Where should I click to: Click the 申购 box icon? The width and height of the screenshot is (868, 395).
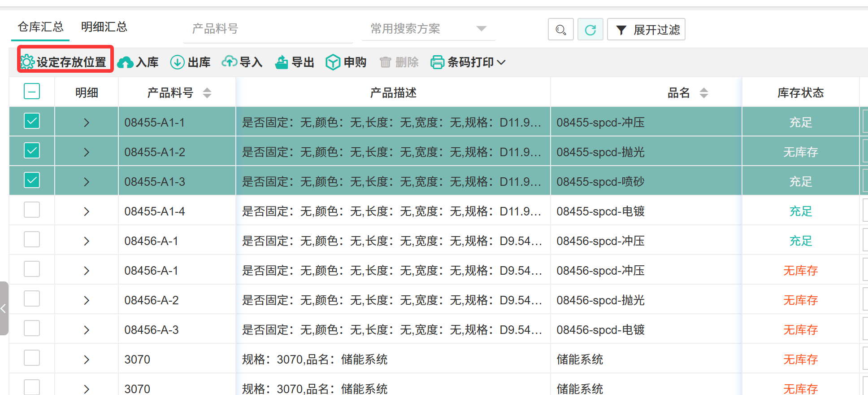click(333, 62)
